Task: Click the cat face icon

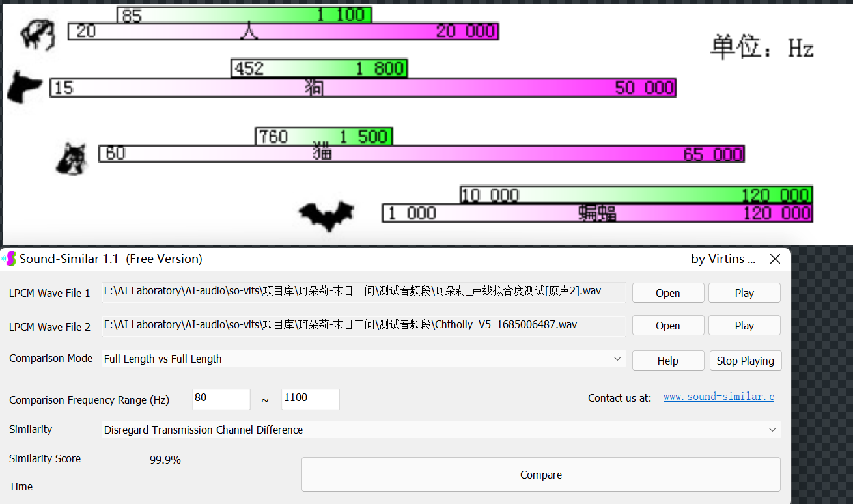Action: [72, 160]
